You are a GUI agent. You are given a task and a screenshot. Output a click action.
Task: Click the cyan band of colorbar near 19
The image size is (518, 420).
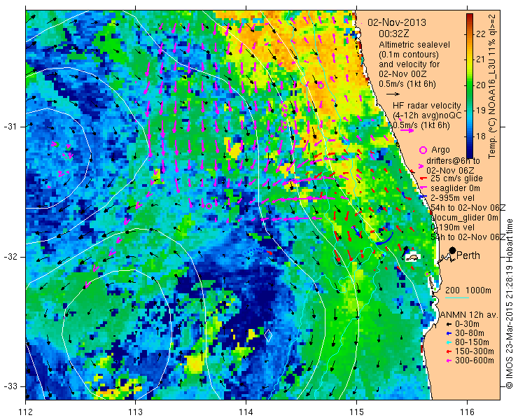470,111
